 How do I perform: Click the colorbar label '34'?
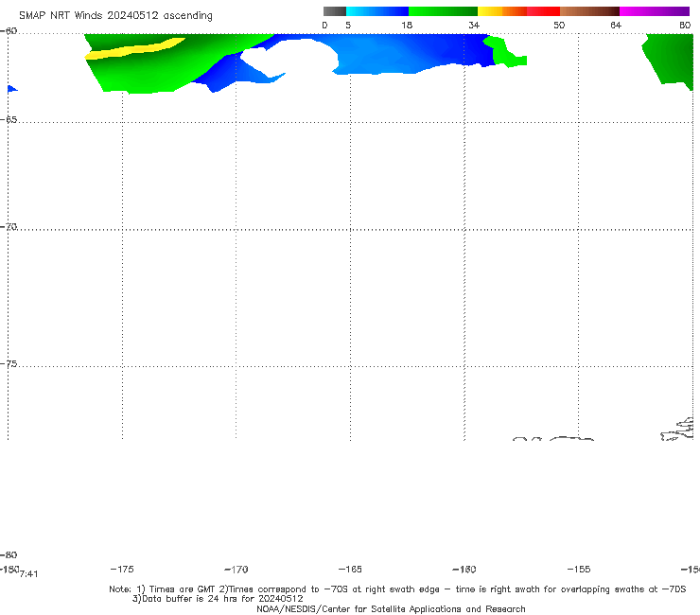pos(474,25)
